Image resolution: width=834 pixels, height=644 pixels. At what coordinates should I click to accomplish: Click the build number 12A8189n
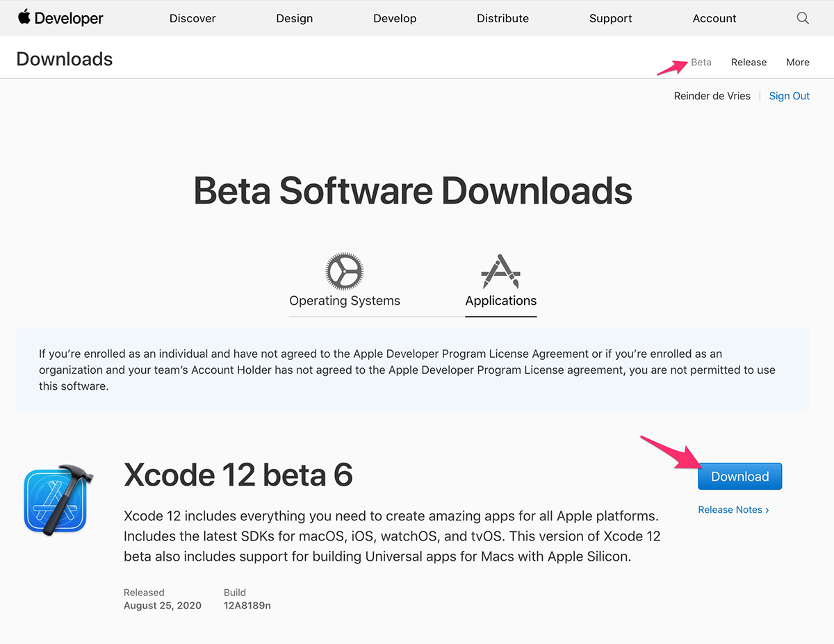click(247, 606)
